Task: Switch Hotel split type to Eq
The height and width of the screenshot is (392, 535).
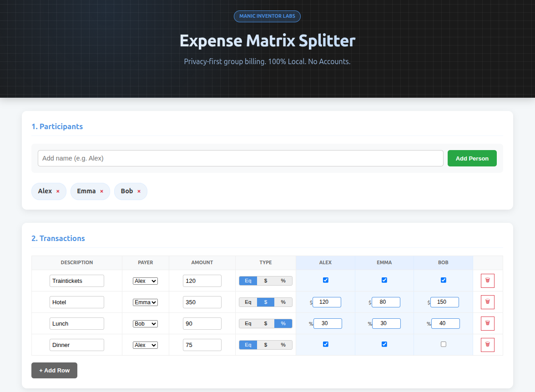Action: (x=248, y=302)
